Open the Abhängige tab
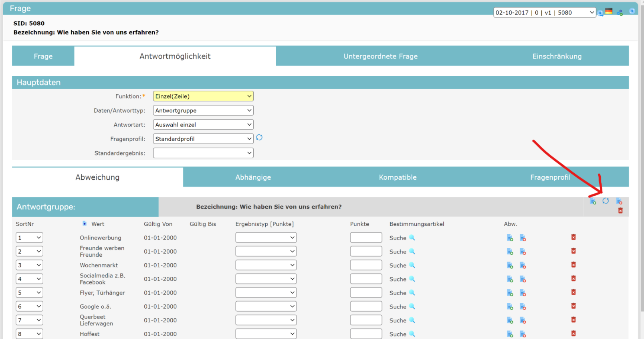The height and width of the screenshot is (339, 644). pyautogui.click(x=253, y=177)
